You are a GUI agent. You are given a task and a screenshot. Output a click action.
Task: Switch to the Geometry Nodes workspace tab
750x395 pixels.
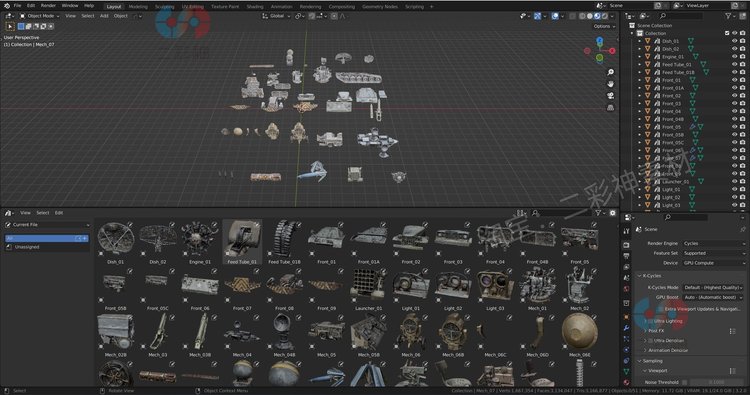click(380, 7)
